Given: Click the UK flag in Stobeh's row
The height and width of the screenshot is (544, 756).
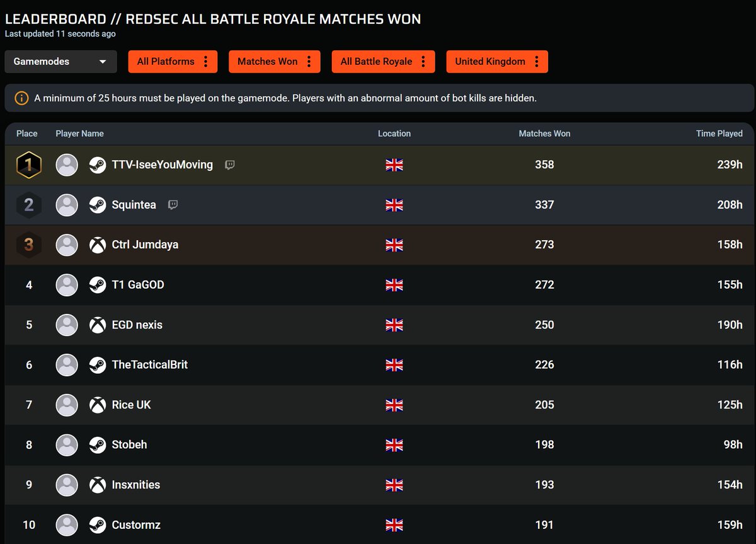Looking at the screenshot, I should [x=394, y=444].
